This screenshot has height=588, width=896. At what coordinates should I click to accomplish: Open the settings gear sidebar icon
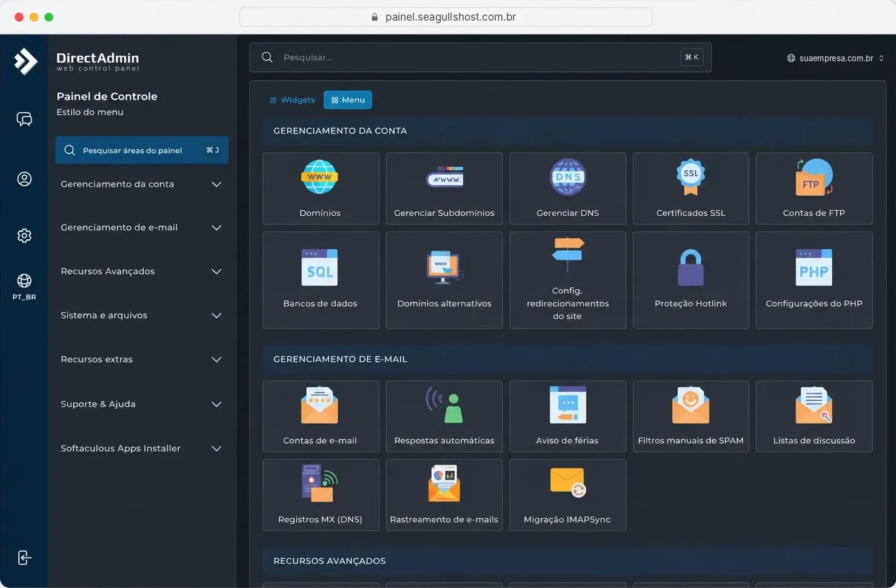pyautogui.click(x=24, y=235)
